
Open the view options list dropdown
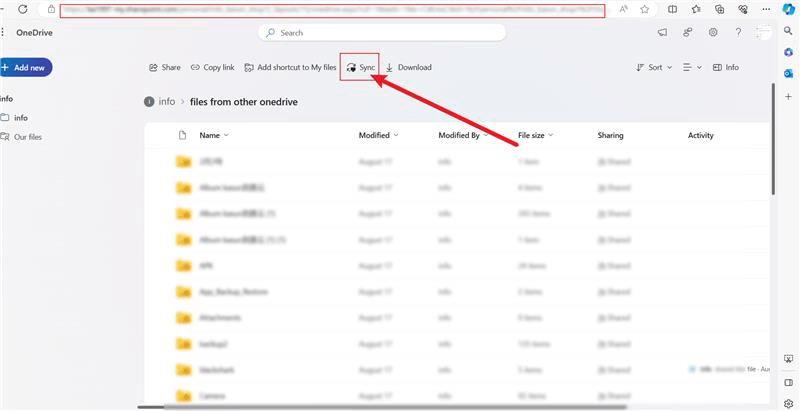click(692, 67)
